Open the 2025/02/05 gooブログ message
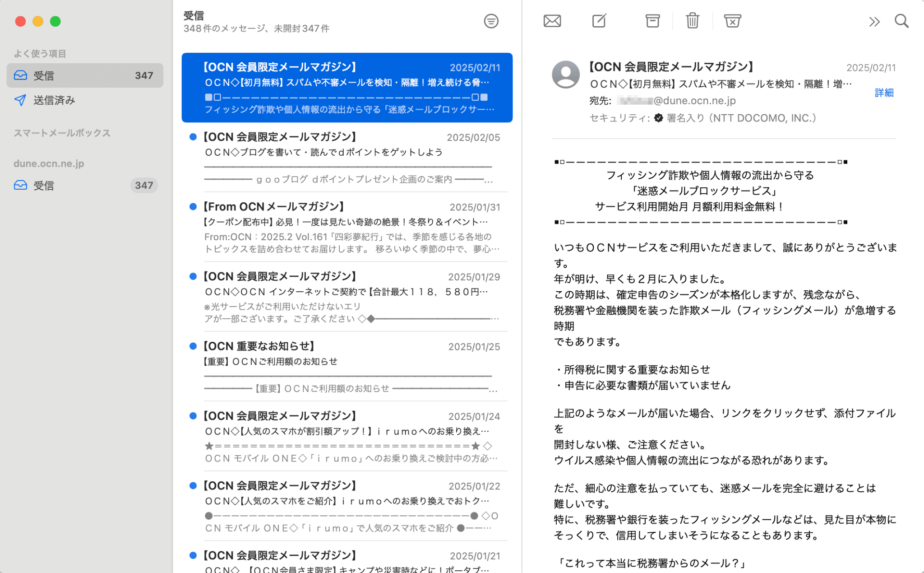 coord(347,158)
